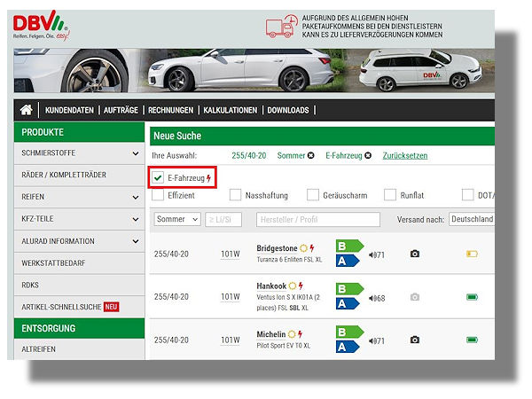
Task: Open Kundendaten menu
Action: click(69, 110)
